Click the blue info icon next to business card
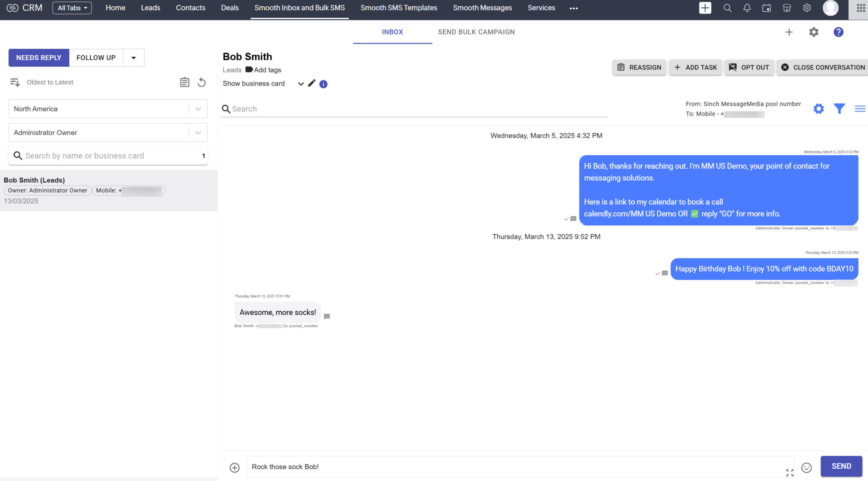The image size is (868, 481). (x=323, y=83)
